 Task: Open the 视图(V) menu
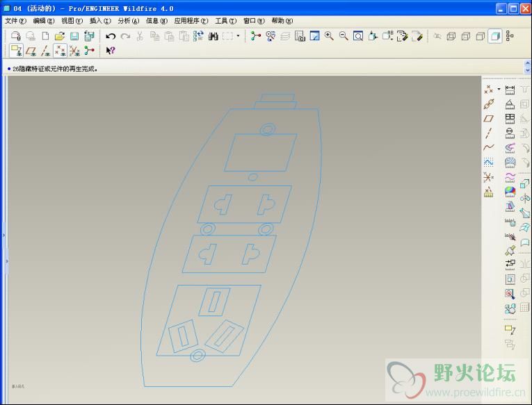(72, 21)
